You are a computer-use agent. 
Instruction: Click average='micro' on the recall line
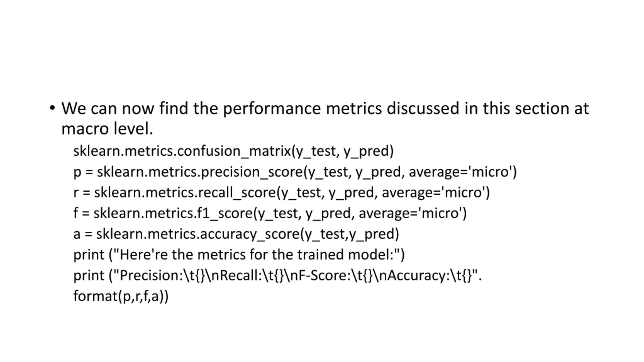click(436, 193)
